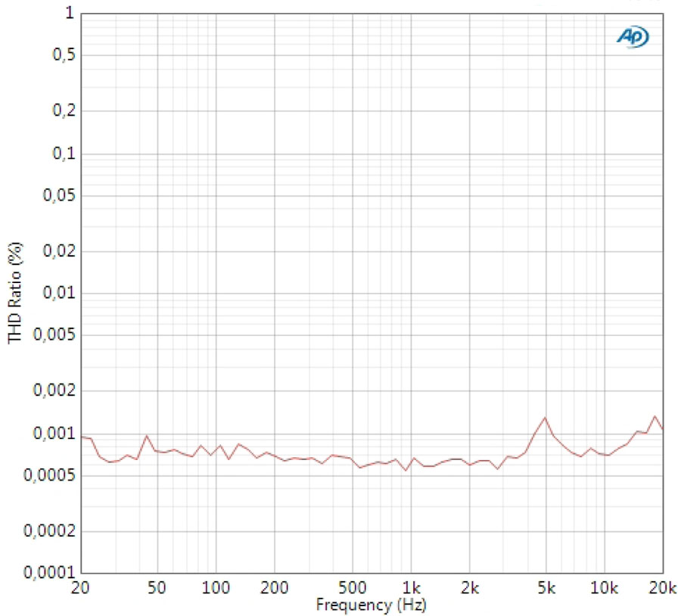Click the AP logo in the graph corner
Screen dimensions: 681x616
[x=633, y=37]
